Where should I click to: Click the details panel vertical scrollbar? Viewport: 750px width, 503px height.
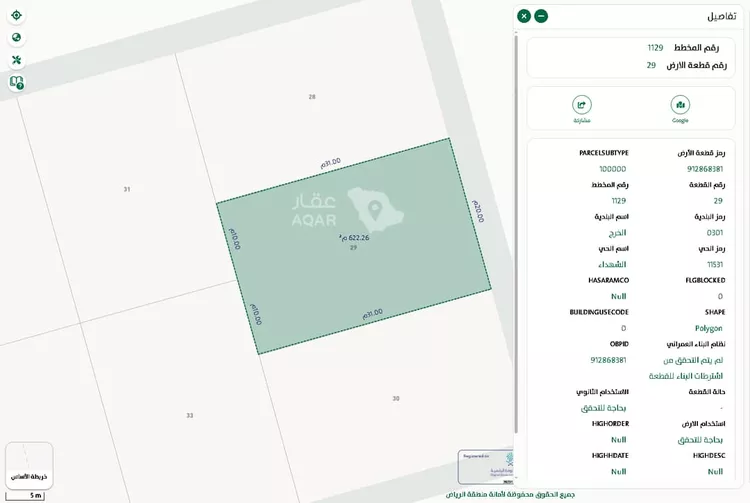(x=516, y=234)
